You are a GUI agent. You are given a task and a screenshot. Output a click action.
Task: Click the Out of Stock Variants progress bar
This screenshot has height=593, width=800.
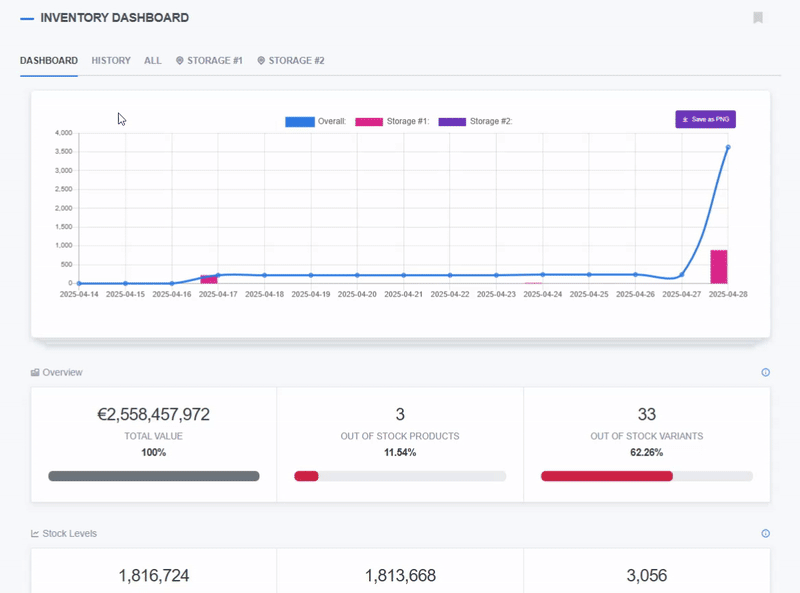click(x=646, y=476)
